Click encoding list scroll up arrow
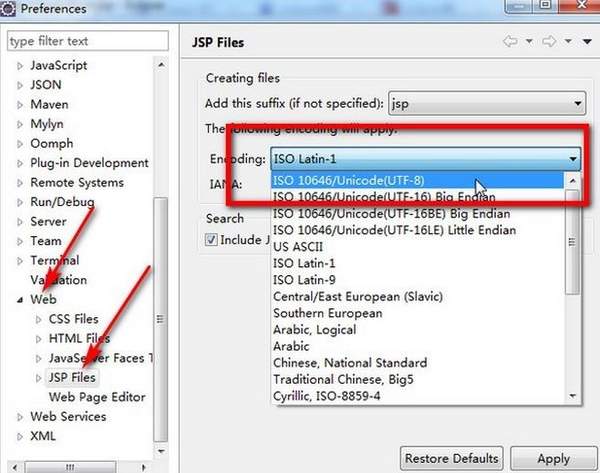 point(572,180)
